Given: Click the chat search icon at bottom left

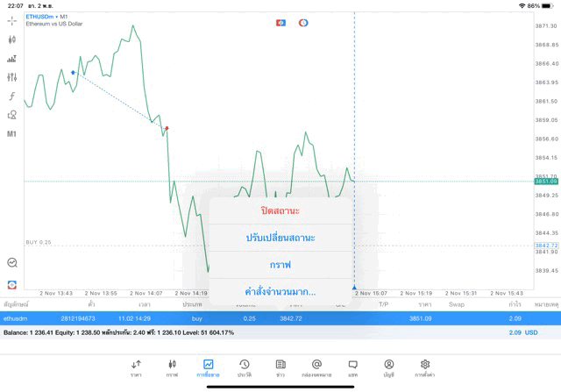Looking at the screenshot, I should click(12, 262).
